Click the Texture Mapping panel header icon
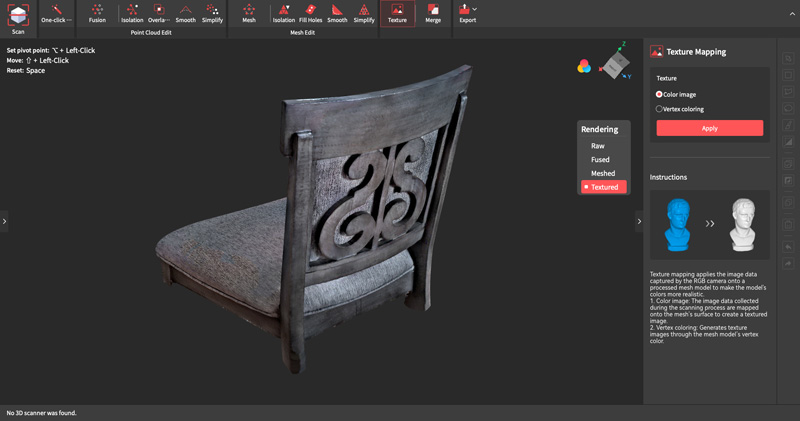The width and height of the screenshot is (800, 421). (656, 52)
